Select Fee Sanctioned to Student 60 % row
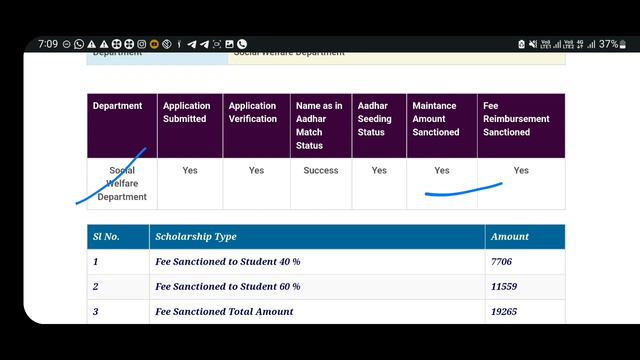 tap(326, 287)
